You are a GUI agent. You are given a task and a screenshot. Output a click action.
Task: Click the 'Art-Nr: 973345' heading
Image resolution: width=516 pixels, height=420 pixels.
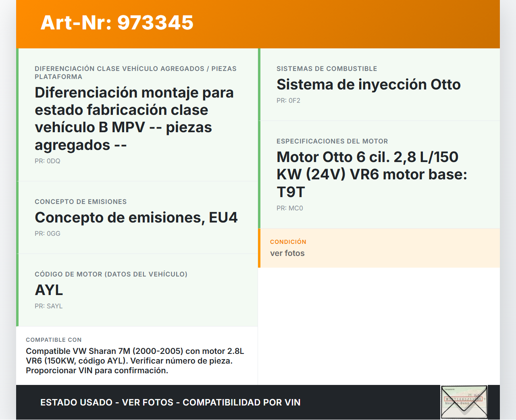117,23
